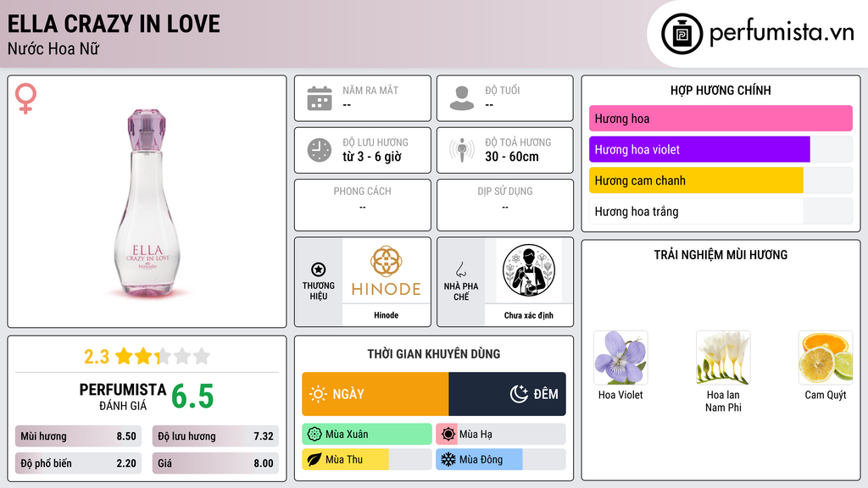Screen dimensions: 868x488
Task: Click the Độ lưu hương 7.32 score bar
Action: click(215, 436)
